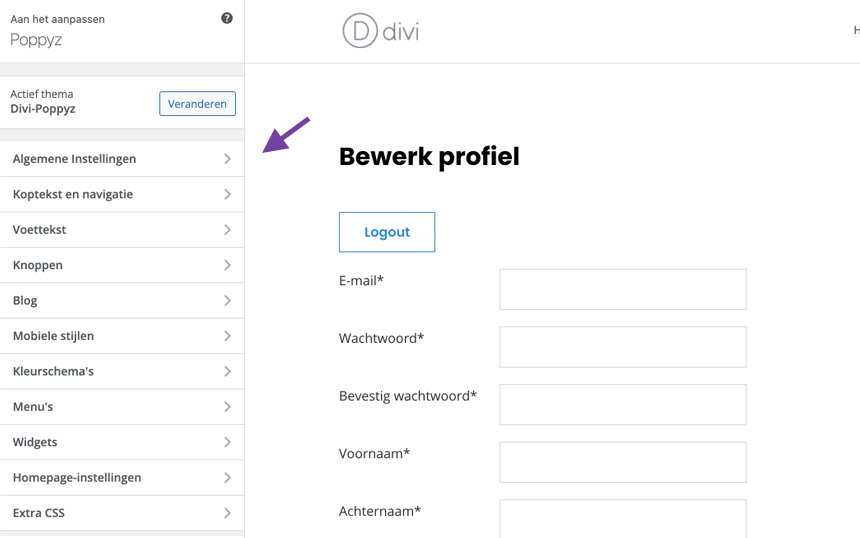
Task: Open Mobiele stijlen panel
Action: (122, 336)
